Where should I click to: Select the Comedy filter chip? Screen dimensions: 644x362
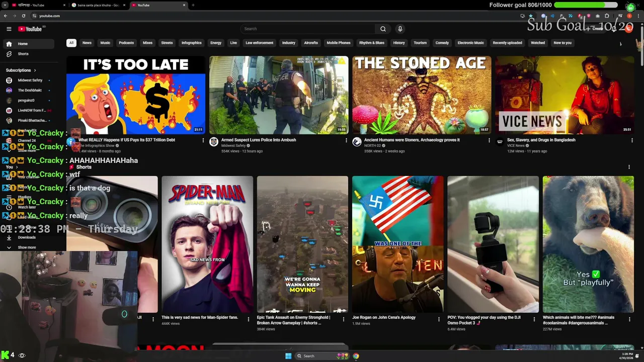(442, 43)
